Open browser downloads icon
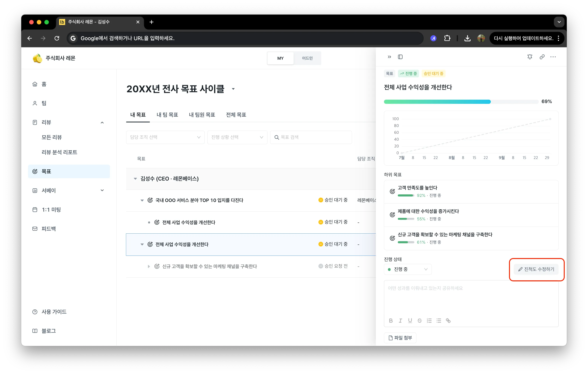The width and height of the screenshot is (588, 374). click(467, 38)
